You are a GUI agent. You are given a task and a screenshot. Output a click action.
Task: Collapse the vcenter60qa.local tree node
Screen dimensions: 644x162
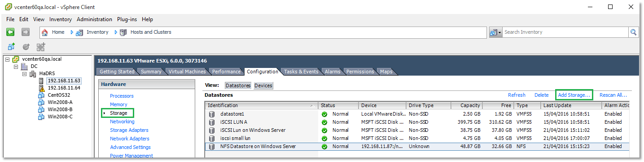coord(8,59)
